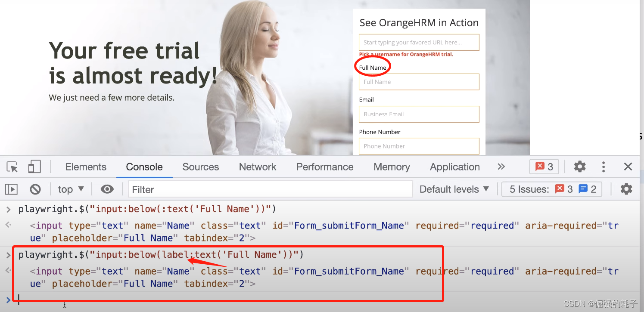The height and width of the screenshot is (312, 644).
Task: Show the console sidebar
Action: 11,189
